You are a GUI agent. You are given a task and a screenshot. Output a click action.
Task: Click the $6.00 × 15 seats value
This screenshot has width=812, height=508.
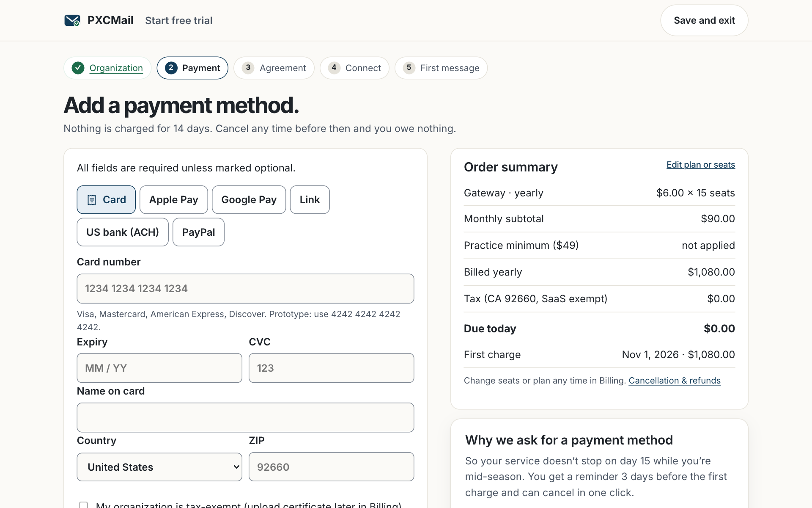point(696,193)
